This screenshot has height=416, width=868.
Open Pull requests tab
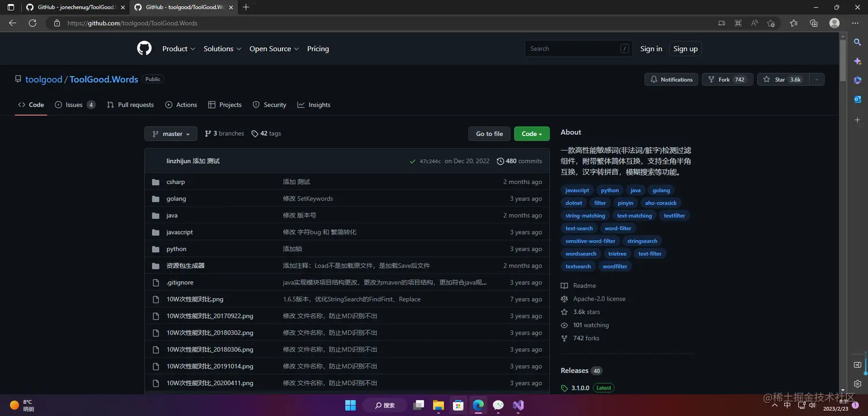click(x=130, y=105)
